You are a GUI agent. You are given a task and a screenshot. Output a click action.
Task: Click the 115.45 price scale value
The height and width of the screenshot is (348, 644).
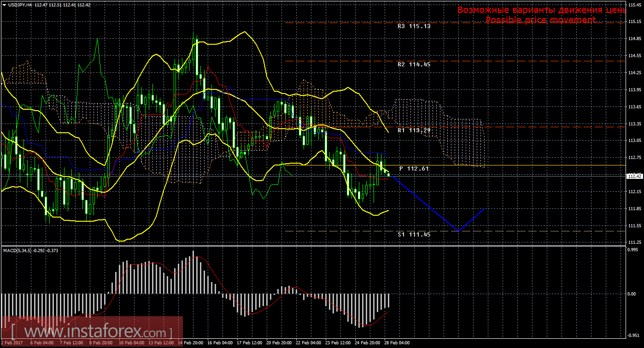click(x=635, y=4)
